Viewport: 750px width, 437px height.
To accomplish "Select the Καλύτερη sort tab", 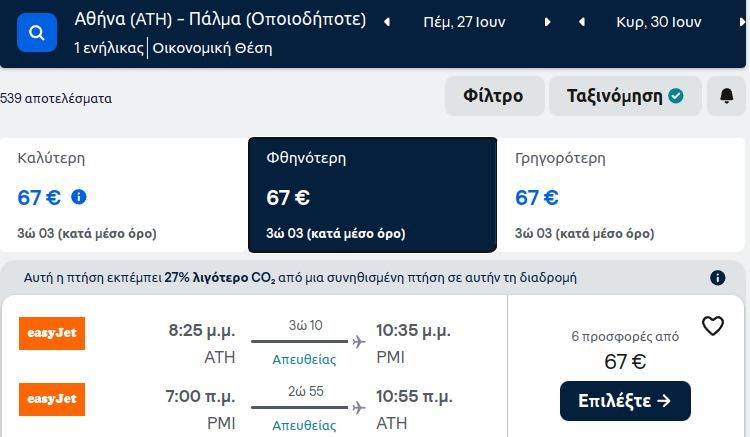I will coord(124,195).
